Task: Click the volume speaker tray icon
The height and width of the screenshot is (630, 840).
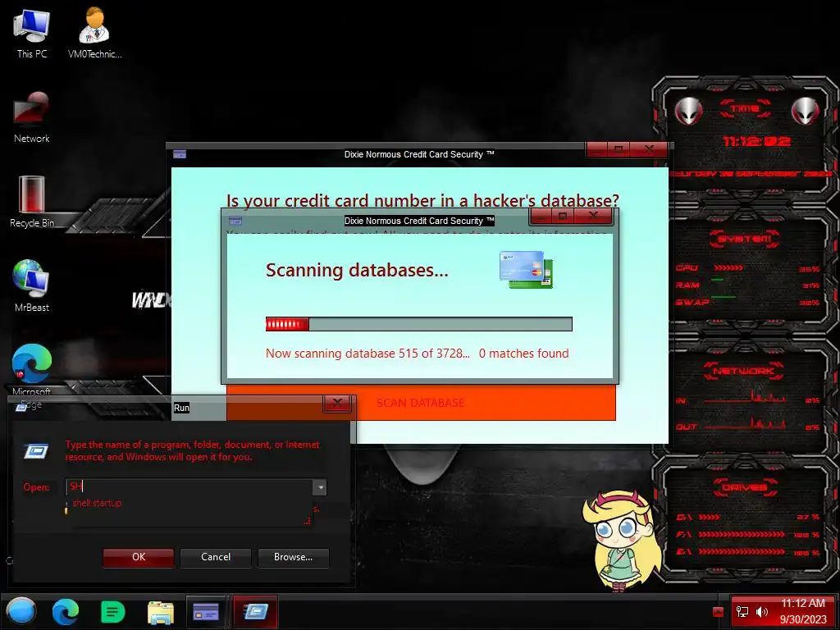Action: tap(762, 612)
